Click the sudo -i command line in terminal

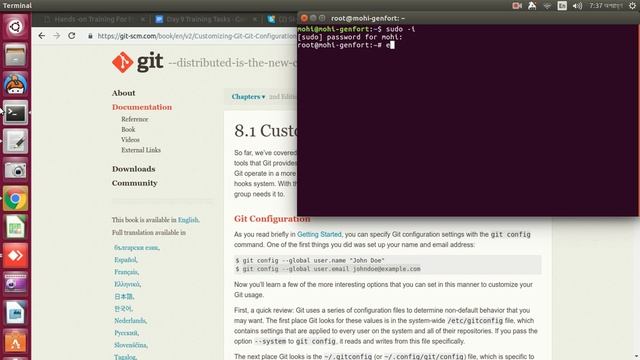(400, 29)
